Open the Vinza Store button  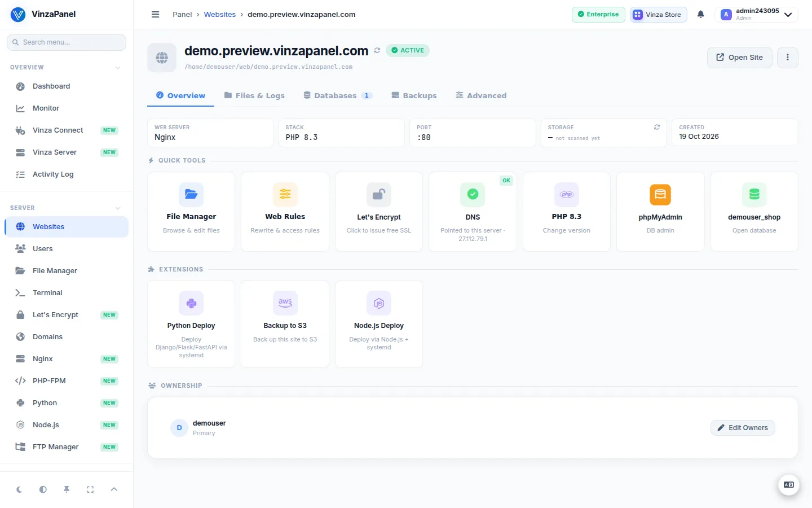click(658, 15)
